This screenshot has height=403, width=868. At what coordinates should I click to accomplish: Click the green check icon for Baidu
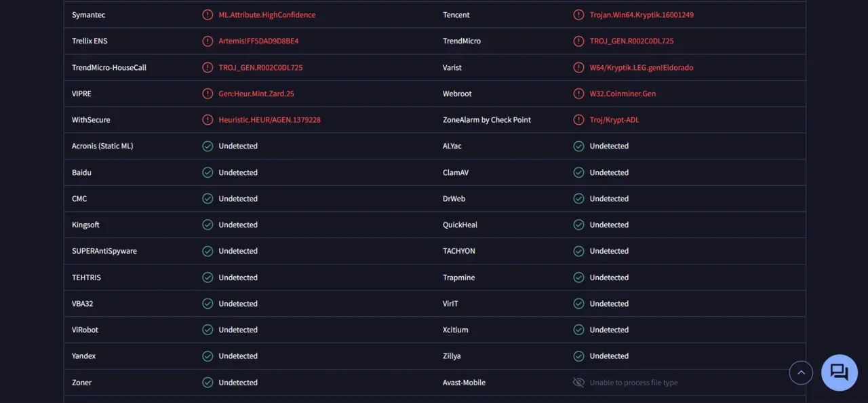(208, 172)
